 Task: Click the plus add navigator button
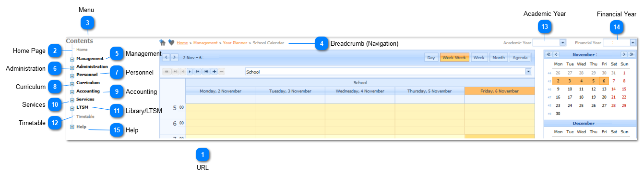(214, 71)
